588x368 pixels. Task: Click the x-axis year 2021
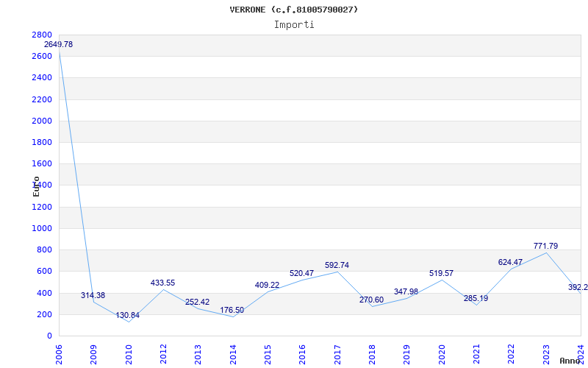click(476, 355)
